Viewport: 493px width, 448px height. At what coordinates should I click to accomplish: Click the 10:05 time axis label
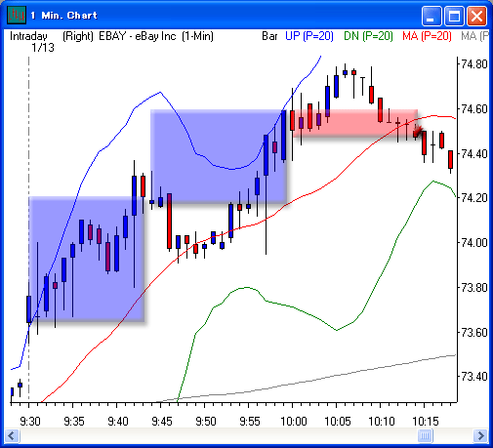point(338,422)
